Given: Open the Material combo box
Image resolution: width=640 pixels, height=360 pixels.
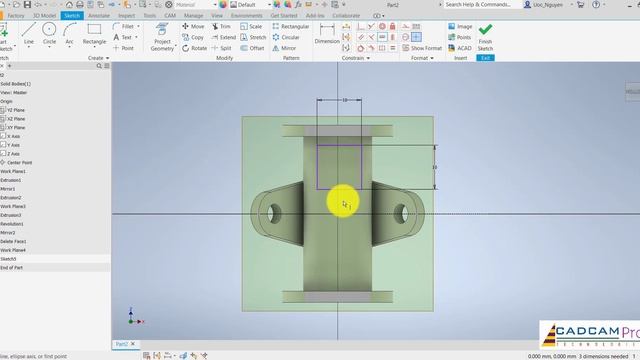Looking at the screenshot, I should pyautogui.click(x=196, y=4).
